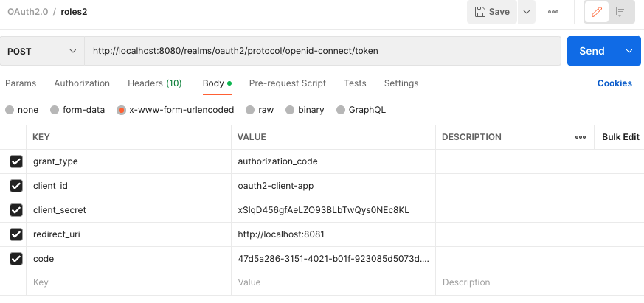Viewport: 644px width, 303px height.
Task: Click the grant_type key cell
Action: coord(128,161)
